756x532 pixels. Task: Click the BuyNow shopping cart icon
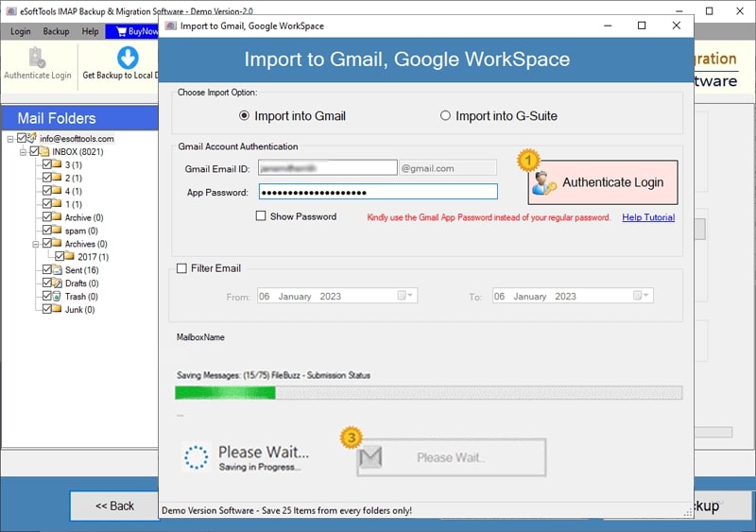tap(122, 31)
